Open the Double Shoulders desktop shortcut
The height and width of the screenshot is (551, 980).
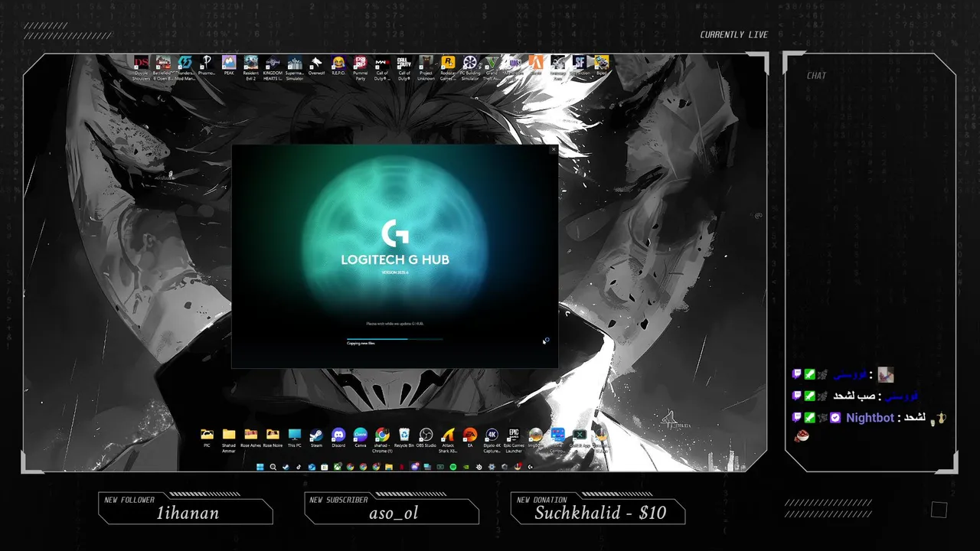[x=141, y=67]
